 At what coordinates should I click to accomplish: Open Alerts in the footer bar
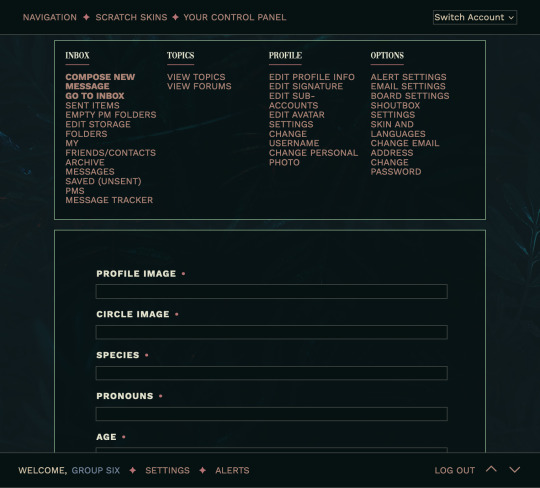[x=232, y=470]
